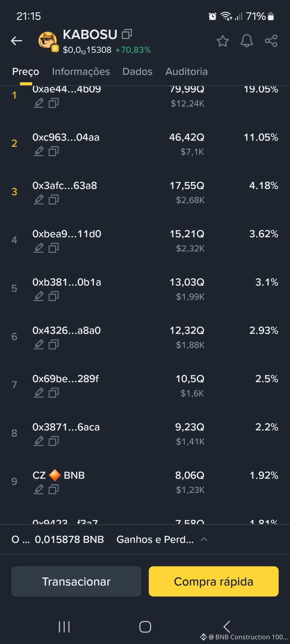The image size is (290, 644).
Task: Open the Auditoria tab
Action: [x=187, y=71]
